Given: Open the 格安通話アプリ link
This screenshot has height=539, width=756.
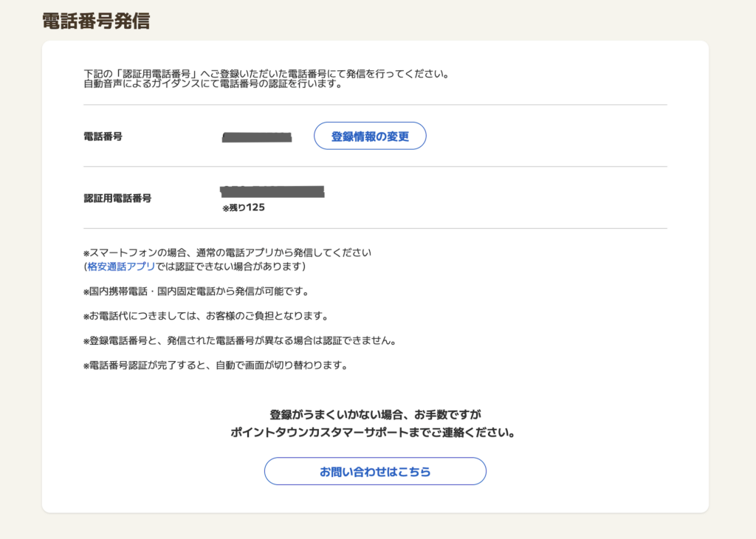Looking at the screenshot, I should pyautogui.click(x=120, y=266).
